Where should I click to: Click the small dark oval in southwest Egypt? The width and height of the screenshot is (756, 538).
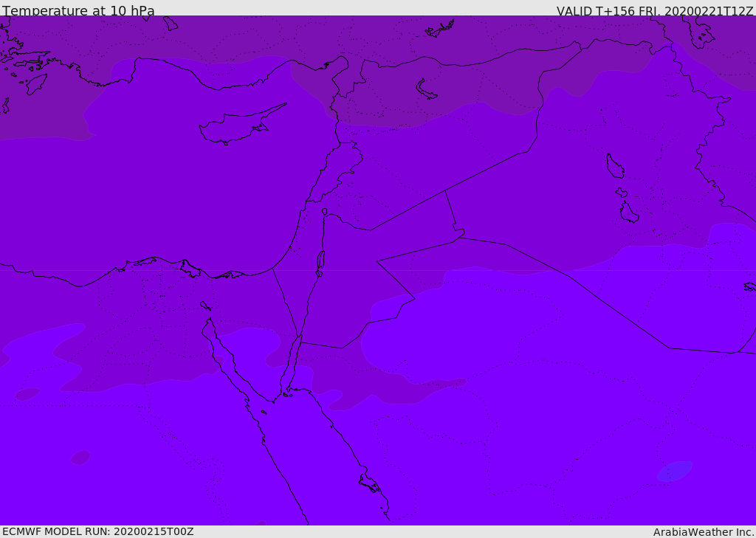(80, 457)
